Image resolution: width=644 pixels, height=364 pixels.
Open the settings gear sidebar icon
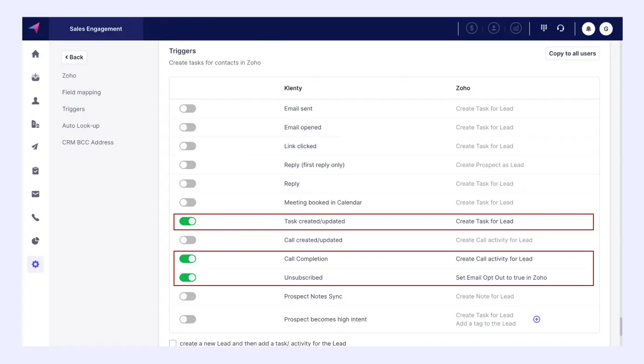click(35, 264)
